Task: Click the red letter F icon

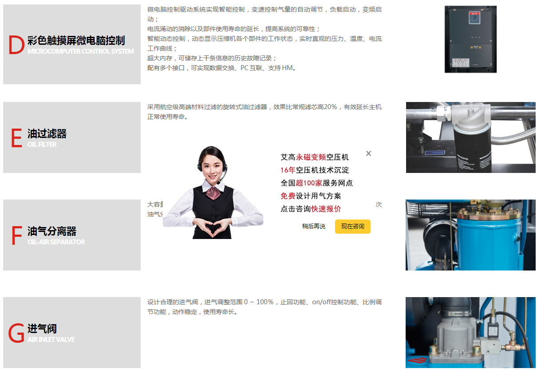Action: coord(16,236)
